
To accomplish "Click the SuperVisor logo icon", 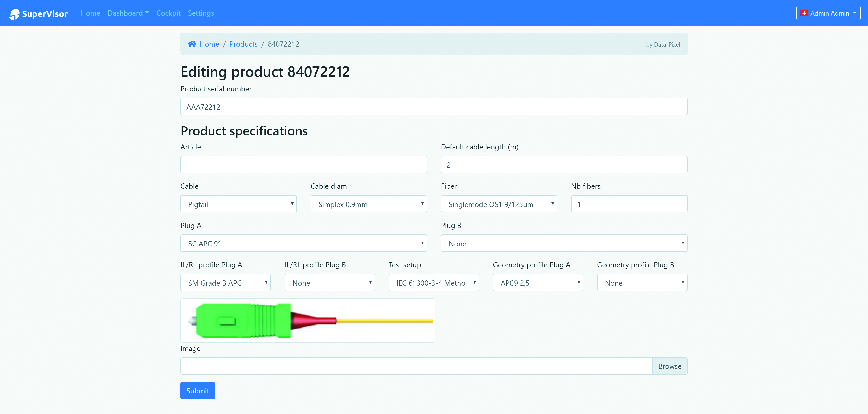I will (x=14, y=13).
